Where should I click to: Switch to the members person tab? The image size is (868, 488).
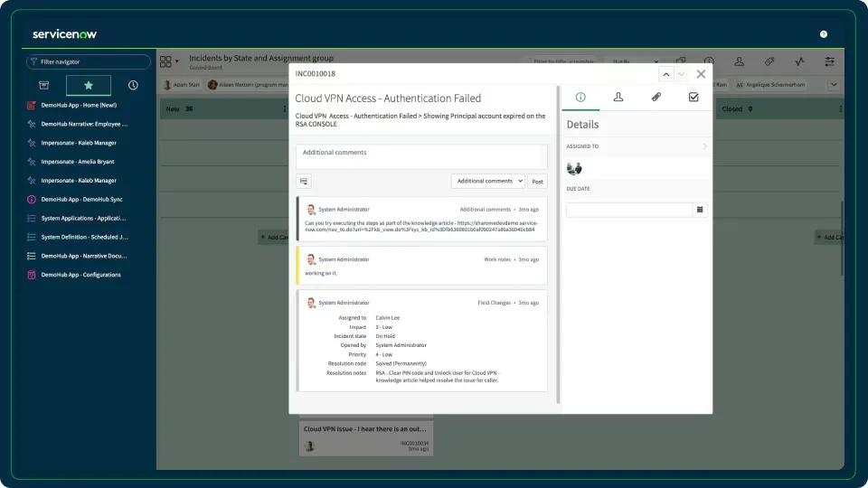pyautogui.click(x=618, y=98)
